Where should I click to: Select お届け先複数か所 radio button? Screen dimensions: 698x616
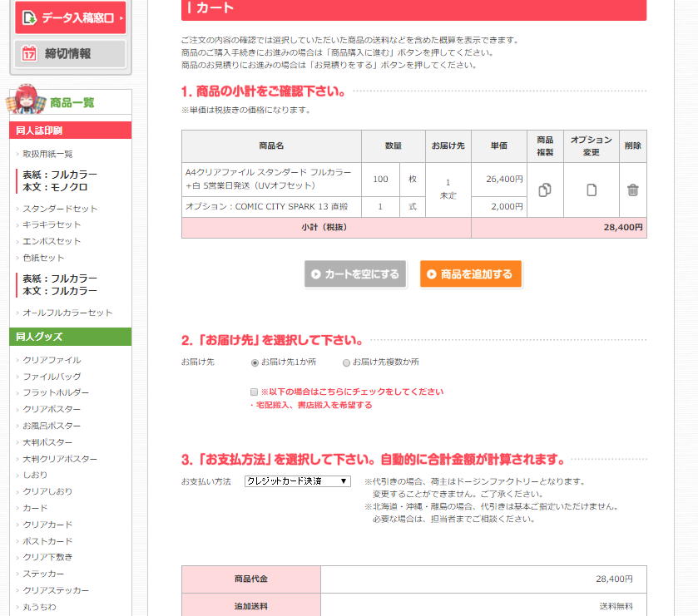(347, 362)
